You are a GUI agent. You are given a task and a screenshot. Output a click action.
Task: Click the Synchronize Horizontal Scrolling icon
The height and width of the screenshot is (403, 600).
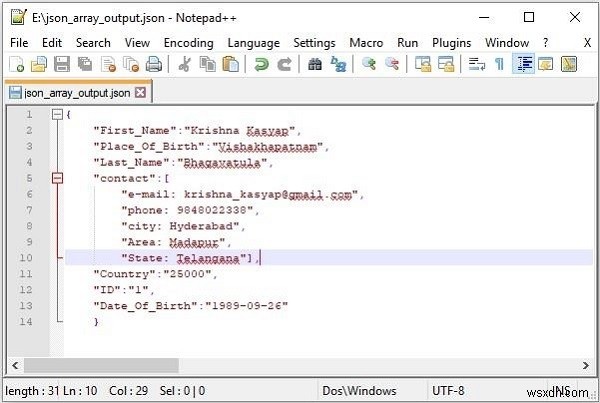(x=446, y=64)
